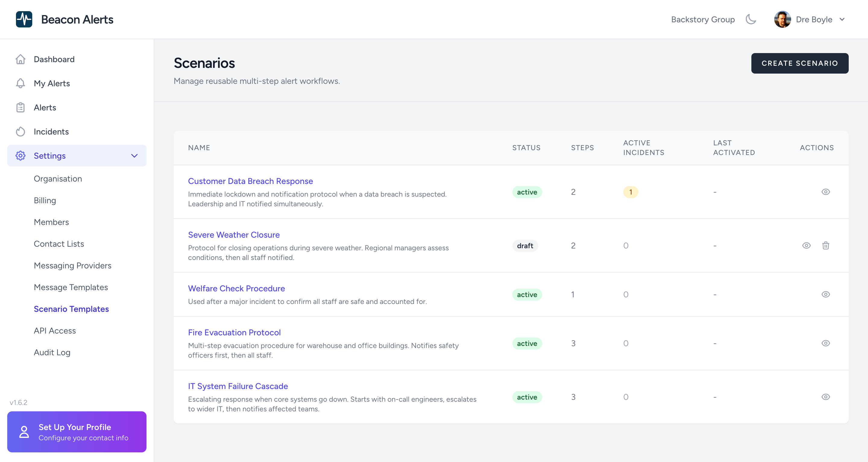Screen dimensions: 868x462
Task: Open the Dre Boyle user dropdown
Action: click(842, 19)
